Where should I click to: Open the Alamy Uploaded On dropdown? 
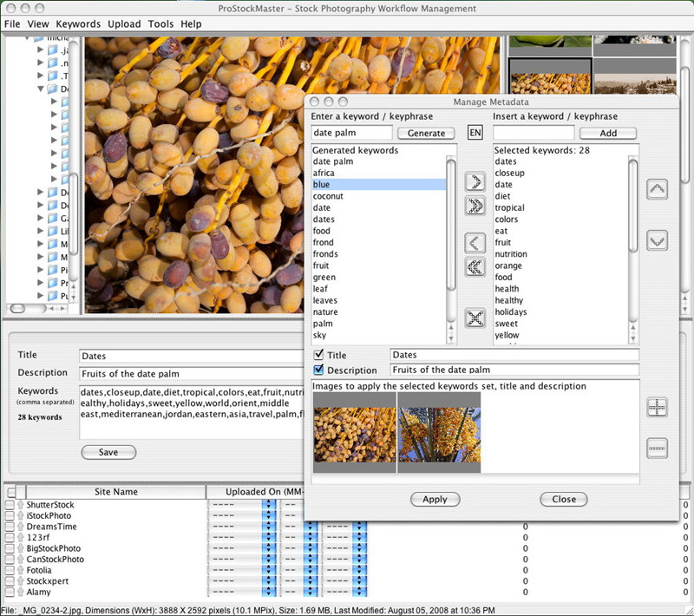coord(268,592)
